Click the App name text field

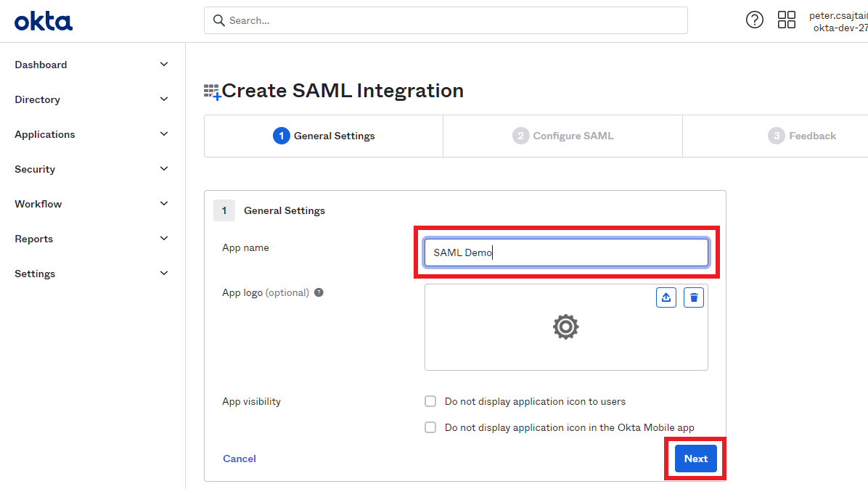click(566, 252)
